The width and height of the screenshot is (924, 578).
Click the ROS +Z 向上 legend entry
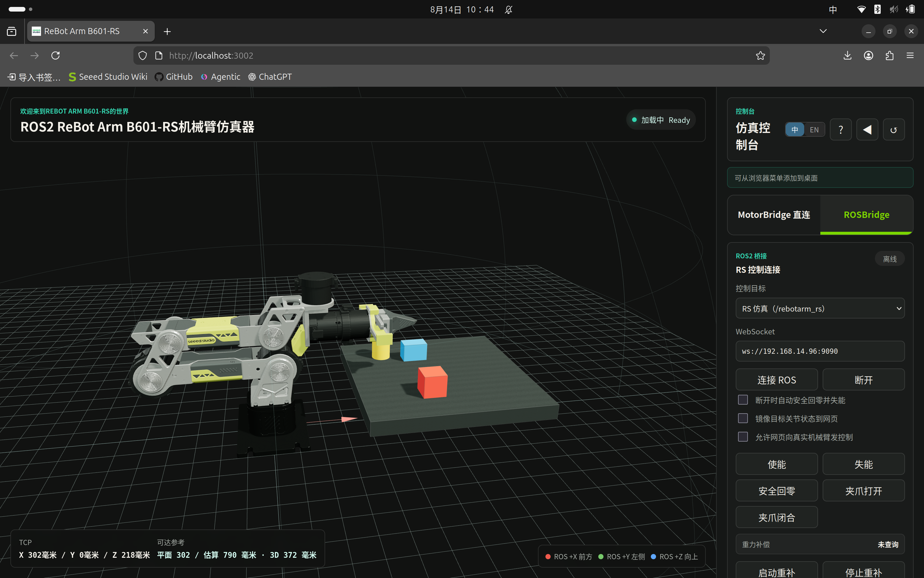coord(674,557)
